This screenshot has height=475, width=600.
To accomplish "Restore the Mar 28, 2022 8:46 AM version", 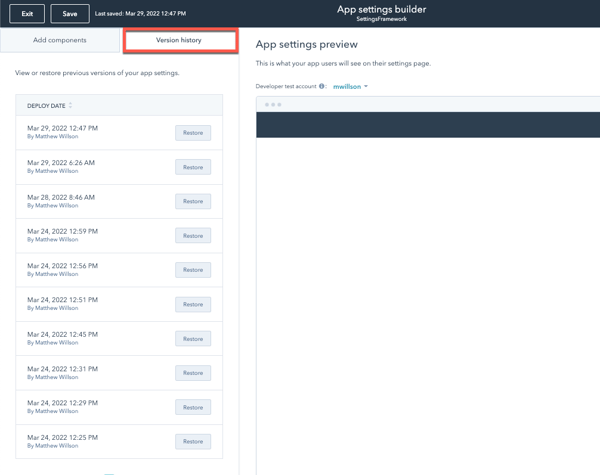I will click(x=193, y=201).
